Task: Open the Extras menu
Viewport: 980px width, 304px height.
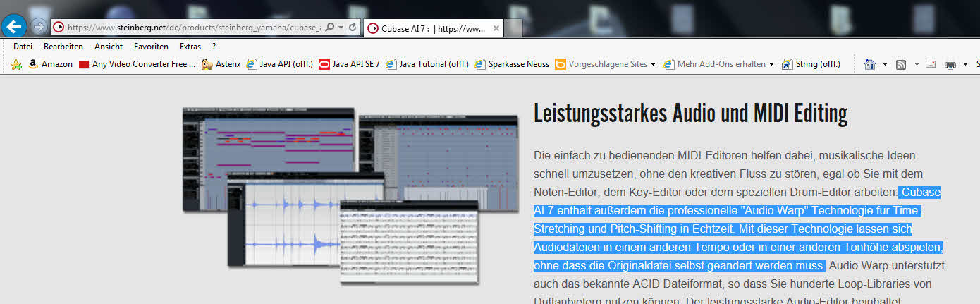Action: tap(190, 47)
